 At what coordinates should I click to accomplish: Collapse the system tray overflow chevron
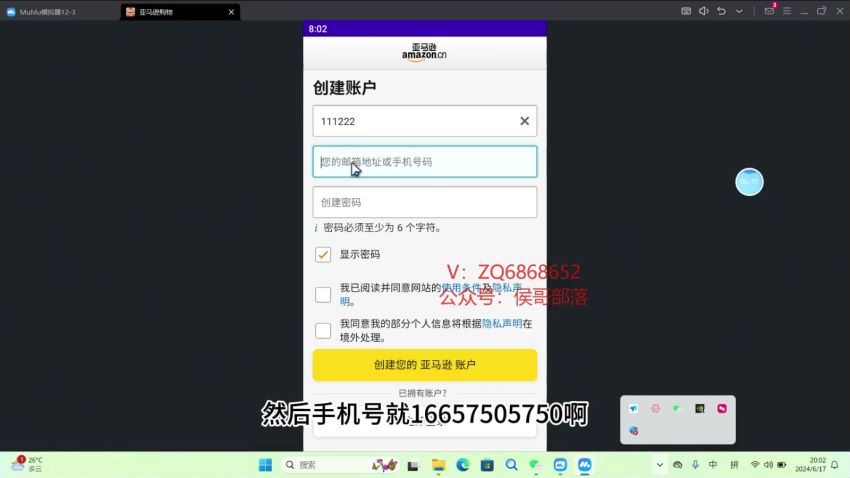pyautogui.click(x=659, y=464)
